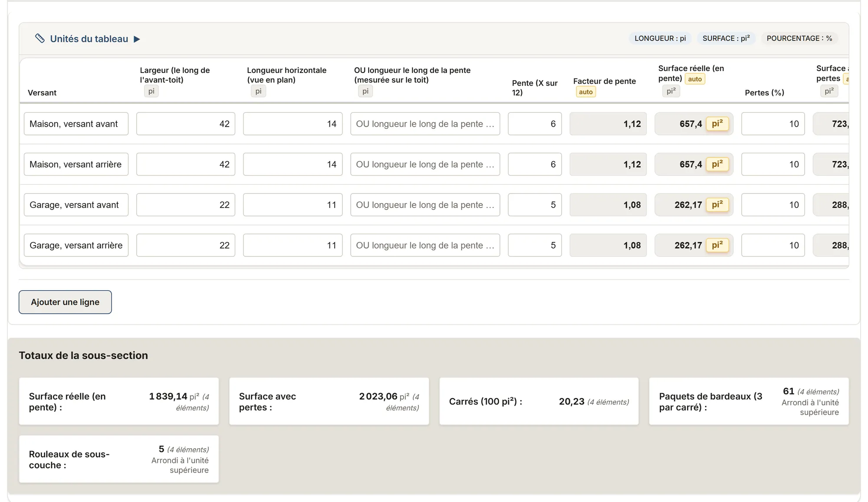Select the Largeur field for Maison, versant arrière
This screenshot has width=868, height=502.
pos(186,164)
